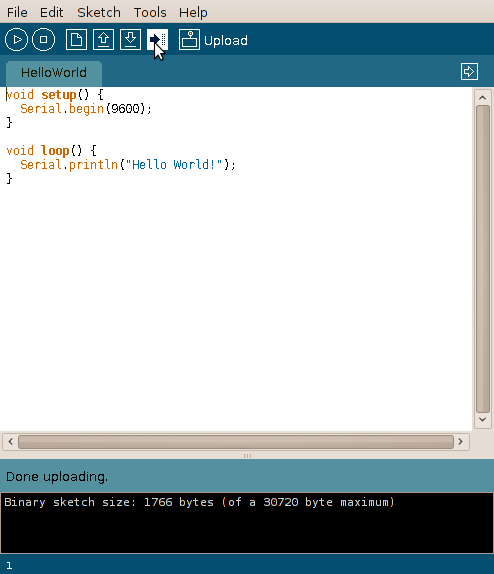Click the editor/console divider handle
The width and height of the screenshot is (494, 574).
tap(247, 456)
